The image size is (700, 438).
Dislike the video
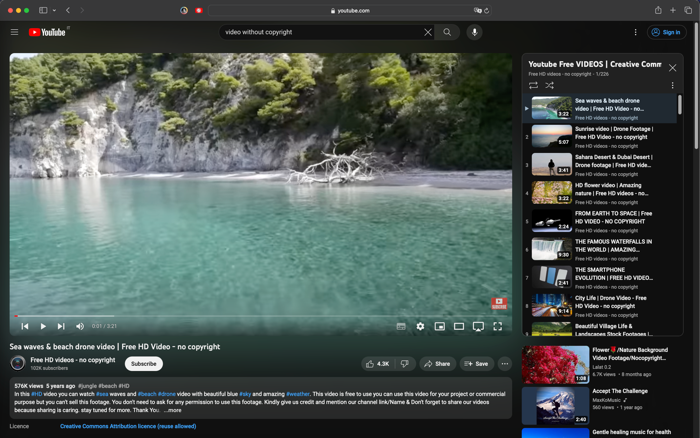point(405,364)
